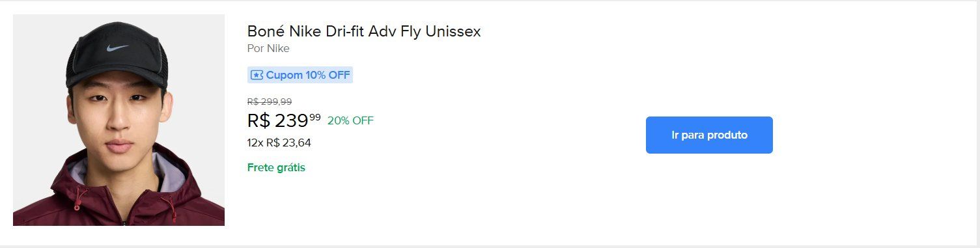Click the Nike swoosh logo on the cap
The image size is (980, 248).
pyautogui.click(x=117, y=48)
